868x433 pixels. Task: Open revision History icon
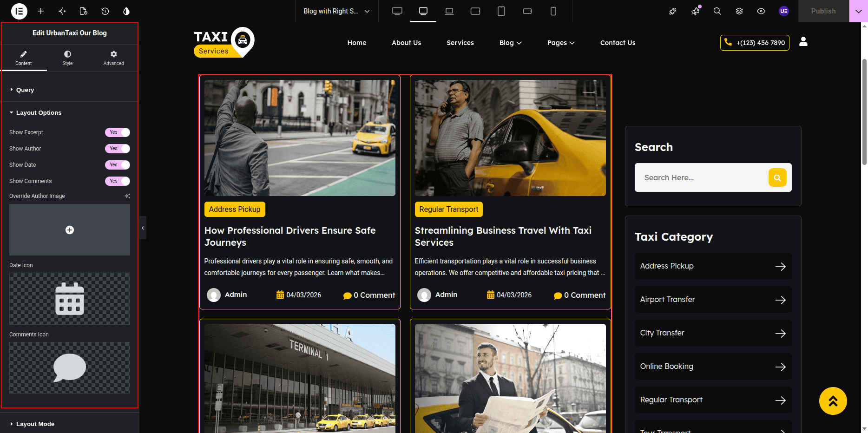105,11
